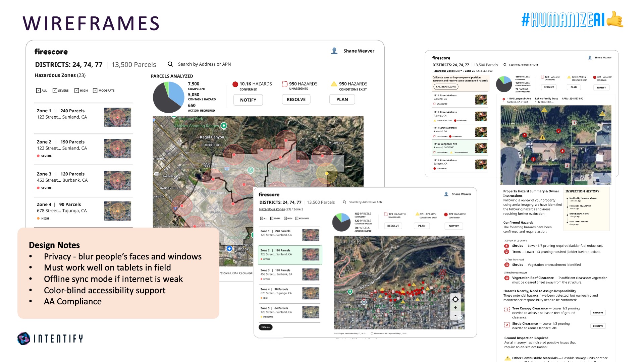Toggle the HIGH checkbox in the large wireframe
This screenshot has width=644, height=362.
tap(77, 90)
